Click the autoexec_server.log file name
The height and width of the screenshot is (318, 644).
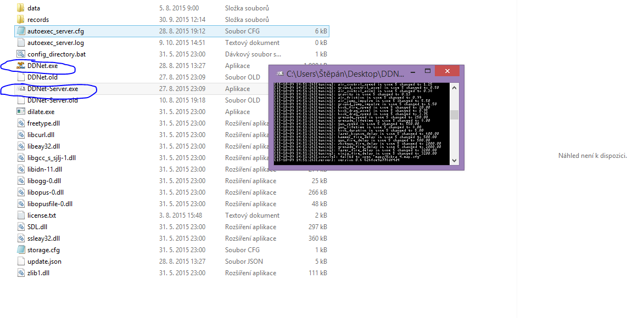[x=55, y=43]
